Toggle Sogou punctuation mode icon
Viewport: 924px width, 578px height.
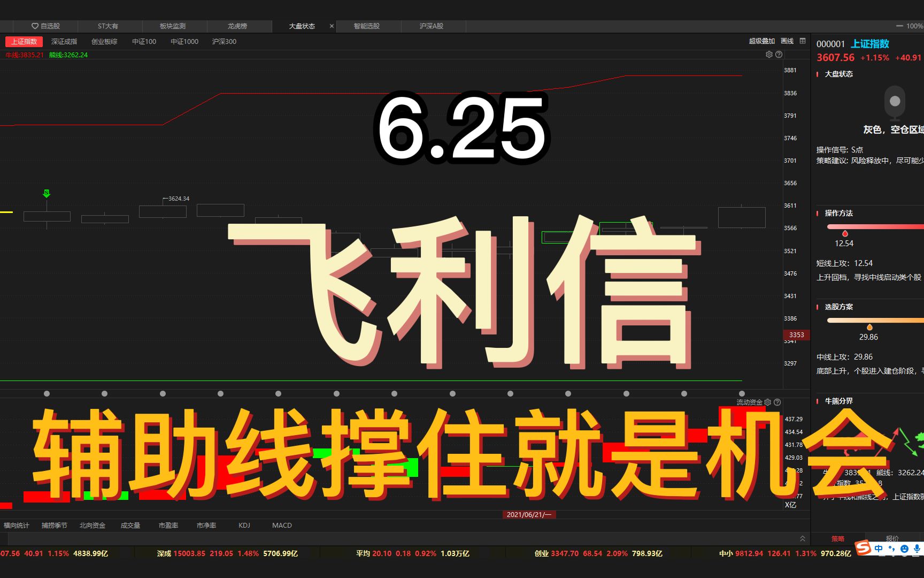point(891,549)
